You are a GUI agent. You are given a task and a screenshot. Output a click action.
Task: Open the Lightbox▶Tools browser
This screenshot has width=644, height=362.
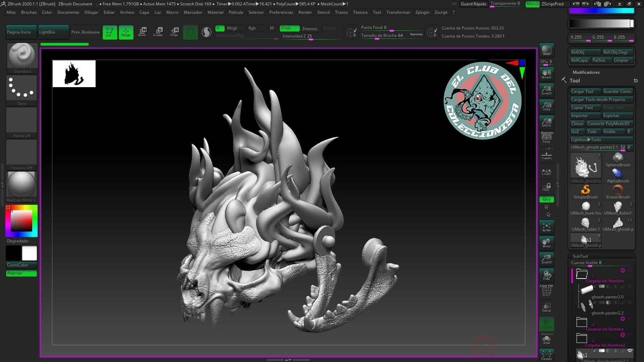[602, 140]
